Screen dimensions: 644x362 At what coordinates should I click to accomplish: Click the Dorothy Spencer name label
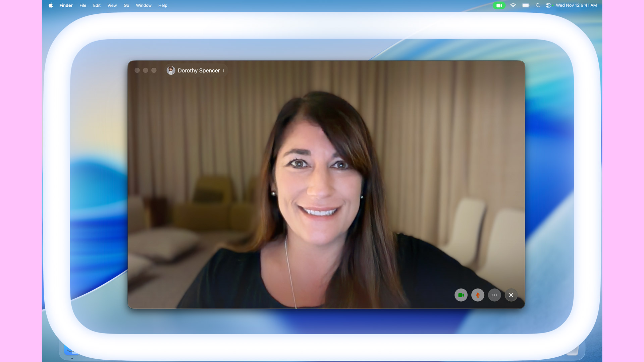[x=199, y=70]
